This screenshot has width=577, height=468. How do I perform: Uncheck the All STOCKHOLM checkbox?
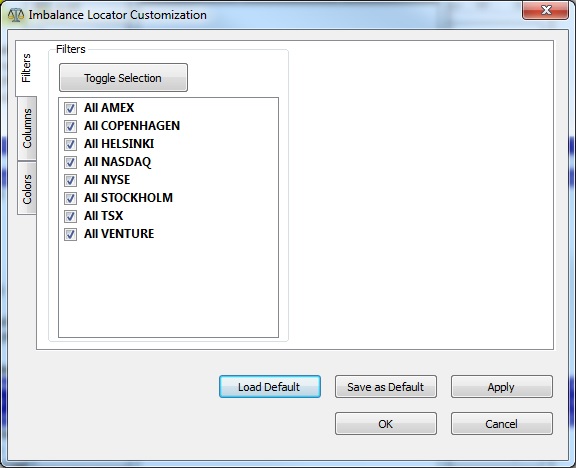pos(70,198)
